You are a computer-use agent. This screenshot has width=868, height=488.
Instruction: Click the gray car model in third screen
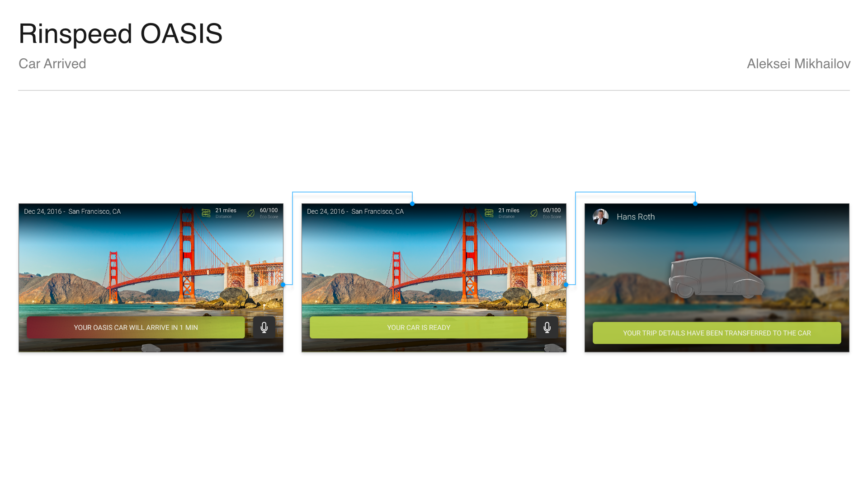click(717, 277)
